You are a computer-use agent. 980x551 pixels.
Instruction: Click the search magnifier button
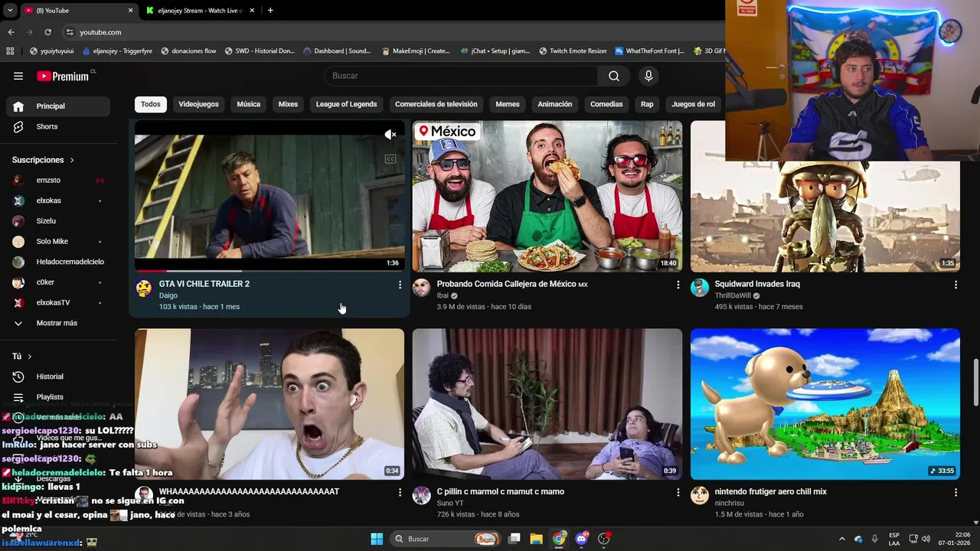[614, 76]
